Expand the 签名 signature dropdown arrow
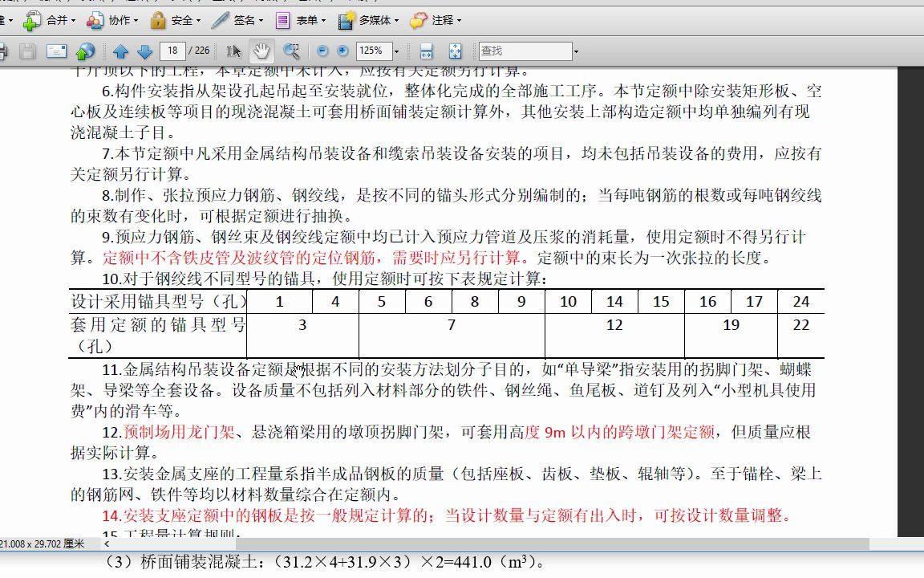This screenshot has height=578, width=924. [x=261, y=20]
